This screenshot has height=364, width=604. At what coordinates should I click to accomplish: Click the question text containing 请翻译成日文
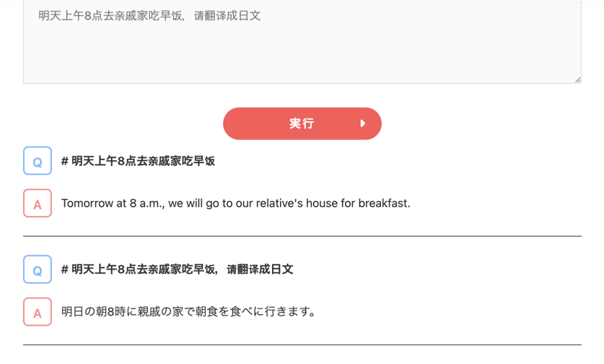click(x=177, y=270)
